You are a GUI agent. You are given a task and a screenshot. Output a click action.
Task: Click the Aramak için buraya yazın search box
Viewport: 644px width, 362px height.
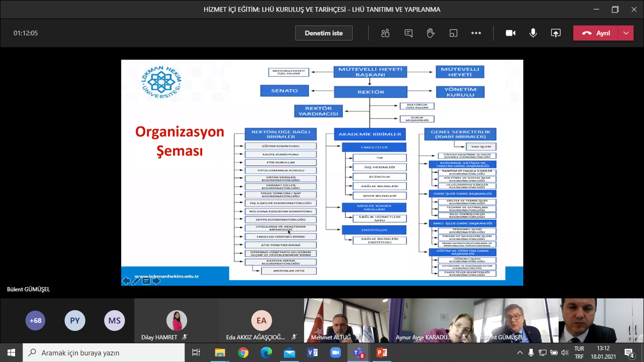[104, 352]
